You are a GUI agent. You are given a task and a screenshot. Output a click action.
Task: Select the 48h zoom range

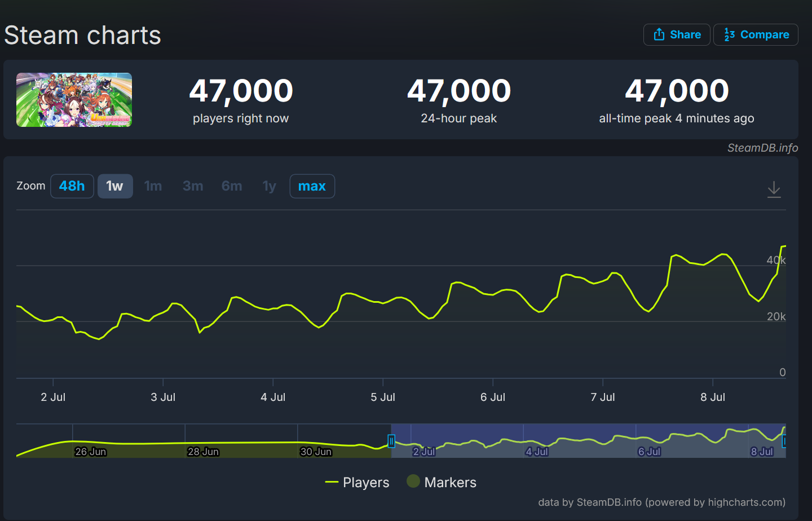[72, 186]
